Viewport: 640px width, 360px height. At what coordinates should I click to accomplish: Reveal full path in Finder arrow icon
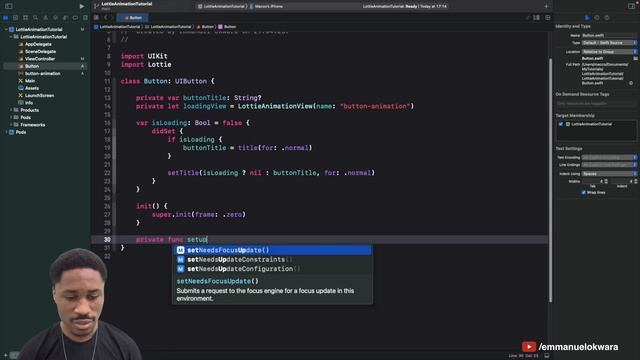[631, 83]
